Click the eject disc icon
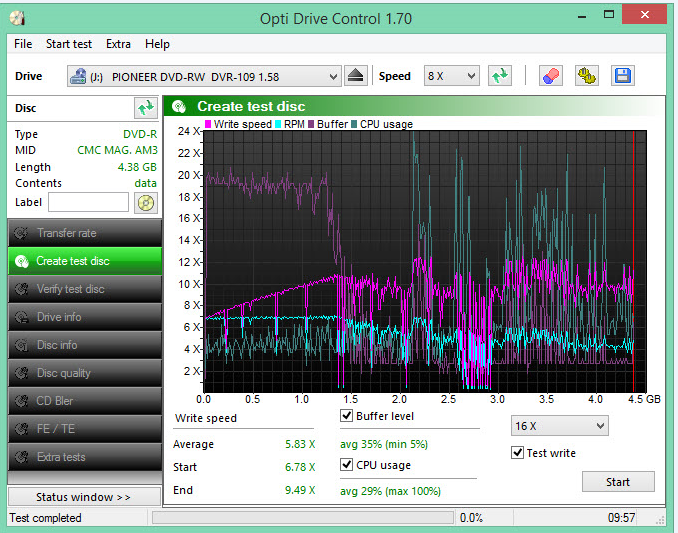Screen dimensions: 678x533 355,76
